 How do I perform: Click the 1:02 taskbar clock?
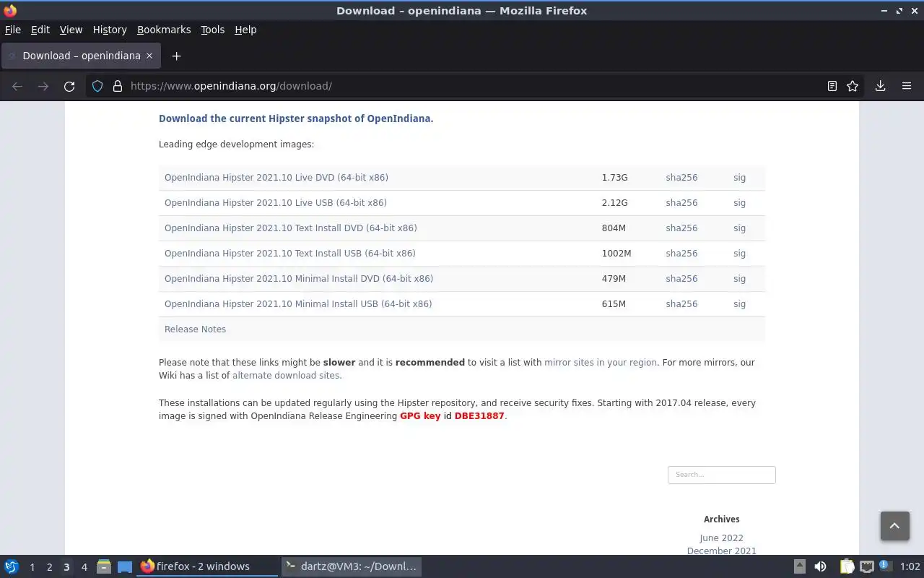[x=910, y=567]
